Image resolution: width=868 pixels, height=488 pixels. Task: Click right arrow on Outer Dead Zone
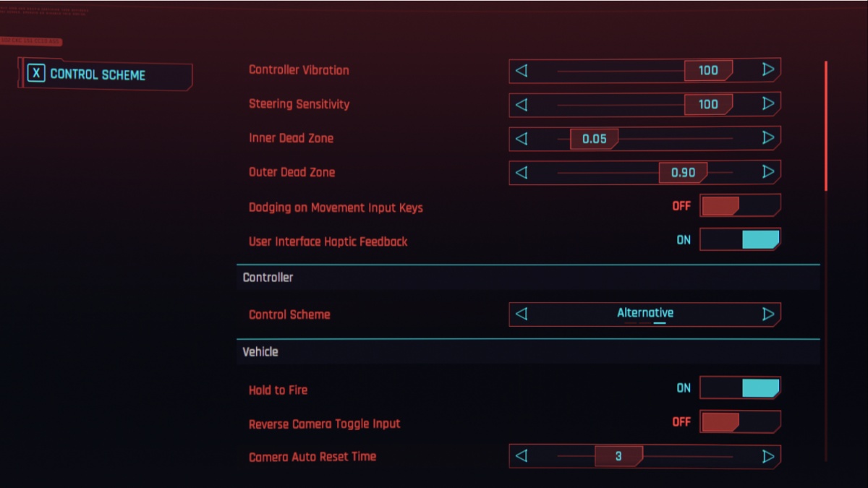coord(768,172)
